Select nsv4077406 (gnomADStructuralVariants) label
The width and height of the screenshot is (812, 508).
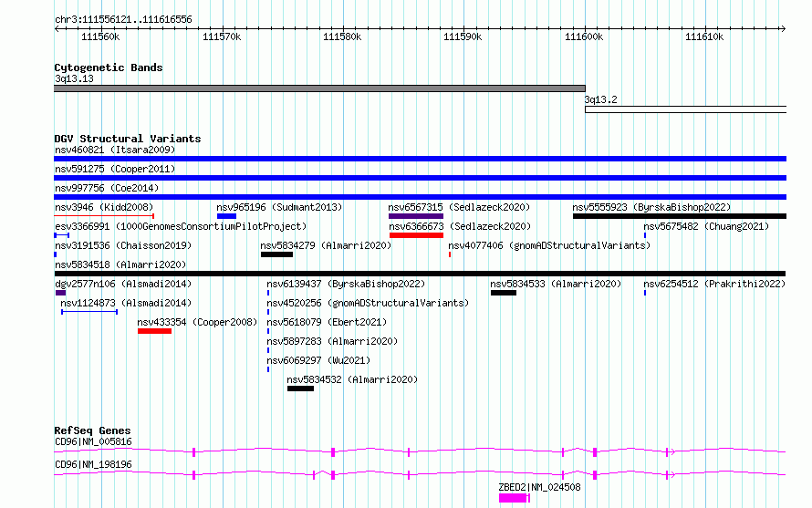[549, 245]
